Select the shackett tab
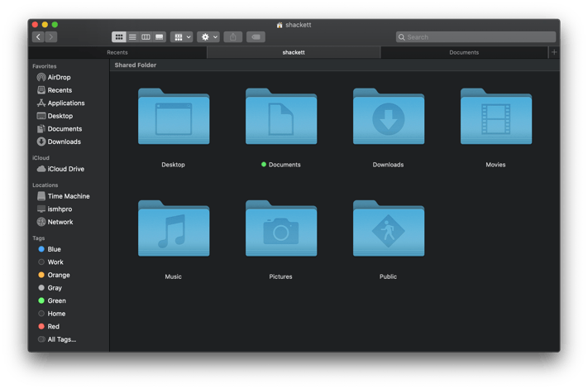The height and width of the screenshot is (389, 588). (x=294, y=52)
